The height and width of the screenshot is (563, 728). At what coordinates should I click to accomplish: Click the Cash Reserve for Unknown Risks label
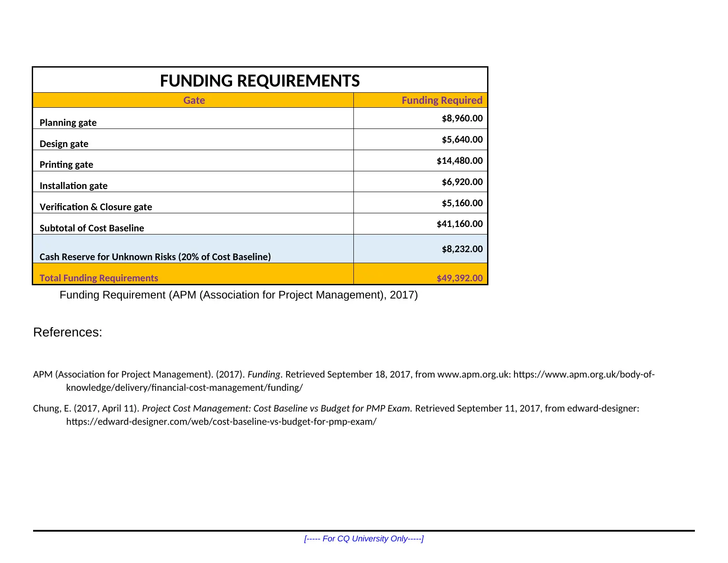click(155, 257)
